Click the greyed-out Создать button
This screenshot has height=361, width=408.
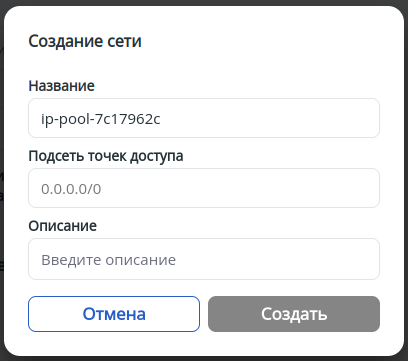(x=294, y=314)
